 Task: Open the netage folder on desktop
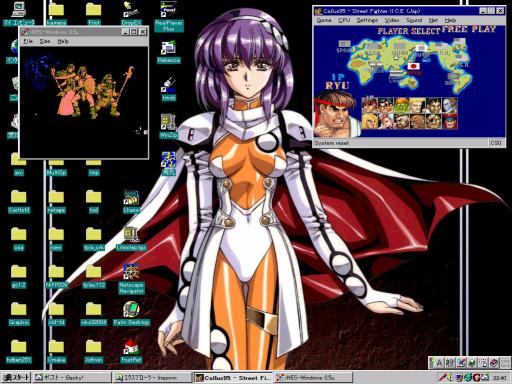click(56, 202)
